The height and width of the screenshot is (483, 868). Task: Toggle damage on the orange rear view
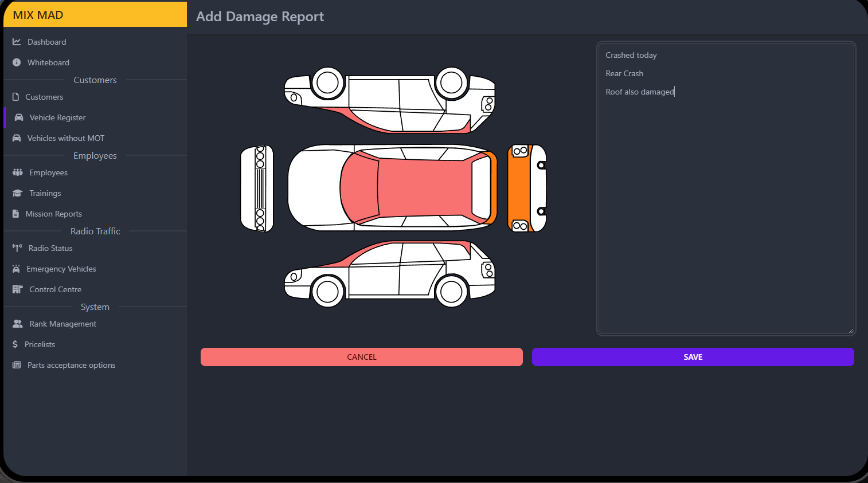click(x=519, y=188)
